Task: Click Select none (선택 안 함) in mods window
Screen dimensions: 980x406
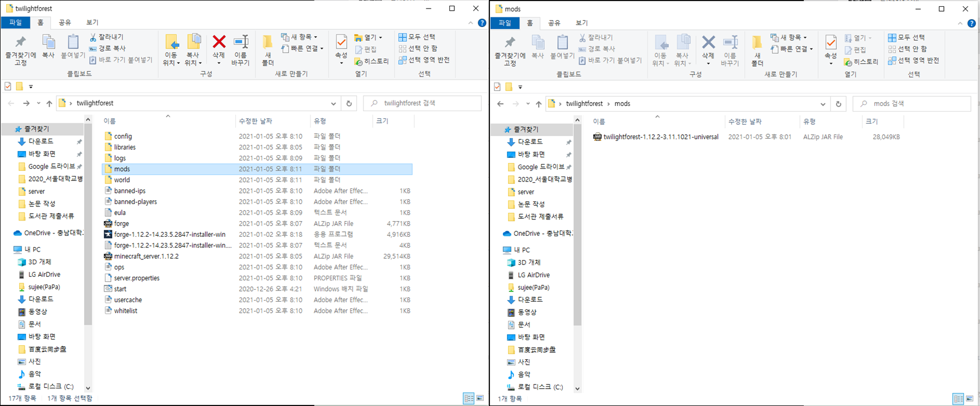Action: click(908, 49)
